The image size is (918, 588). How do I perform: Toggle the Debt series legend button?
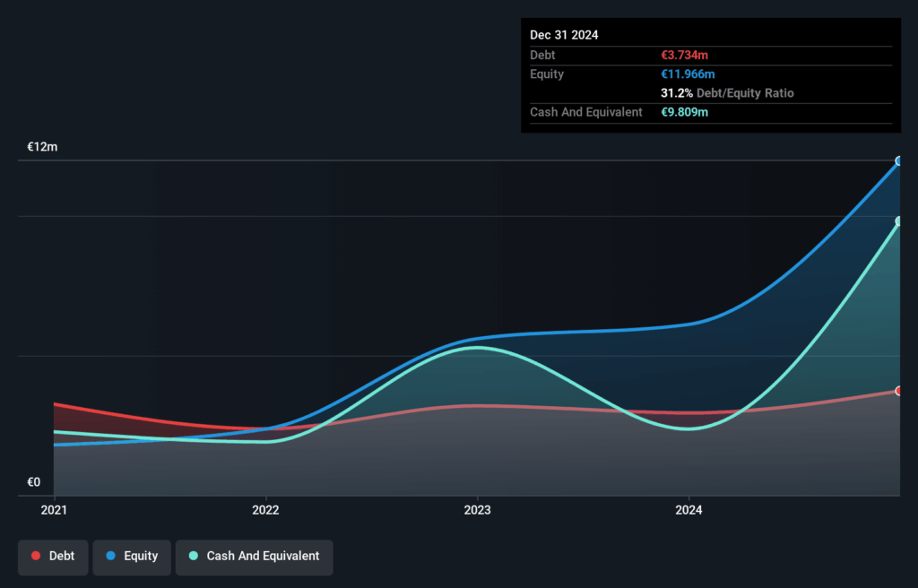click(x=53, y=557)
